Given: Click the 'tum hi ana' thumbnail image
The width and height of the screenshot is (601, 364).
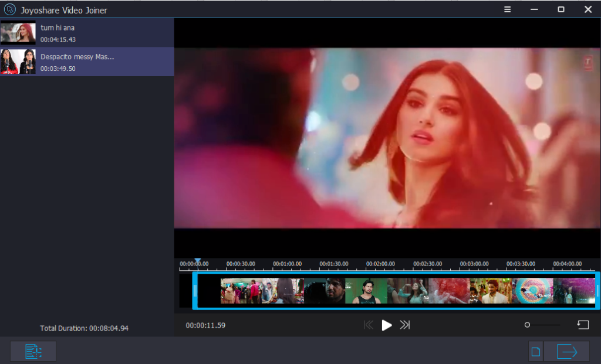Looking at the screenshot, I should click(x=18, y=33).
